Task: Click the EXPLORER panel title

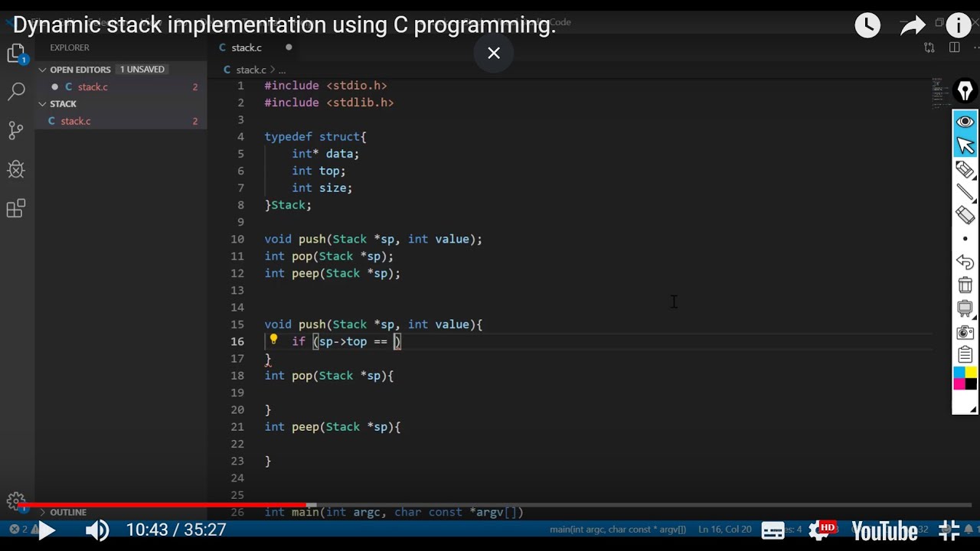Action: [70, 47]
